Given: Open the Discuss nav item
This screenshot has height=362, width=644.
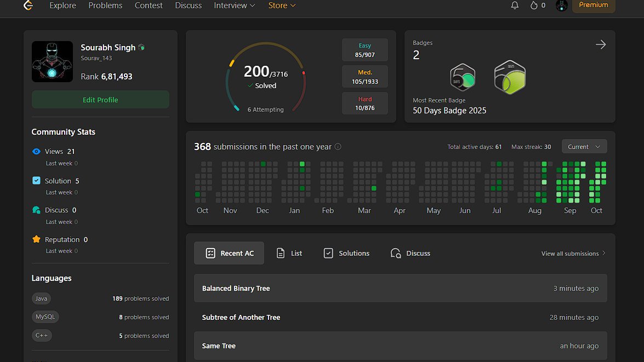Looking at the screenshot, I should coord(189,5).
